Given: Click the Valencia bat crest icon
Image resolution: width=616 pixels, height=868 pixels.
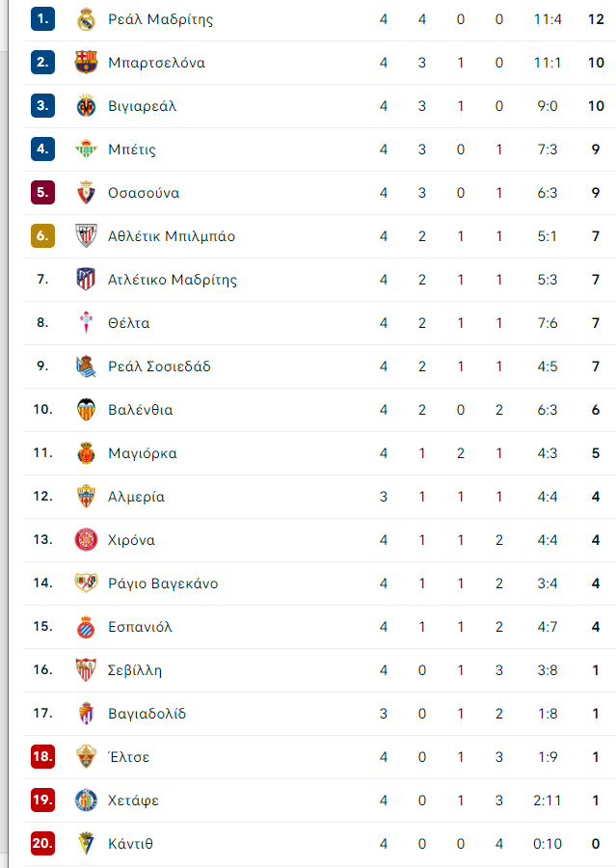Looking at the screenshot, I should coord(86,410).
